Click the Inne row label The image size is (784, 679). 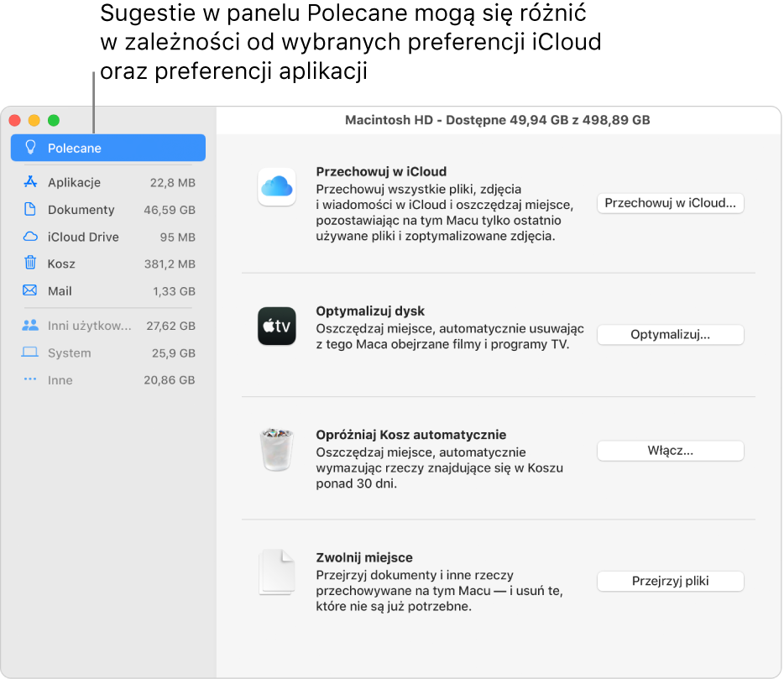pyautogui.click(x=60, y=380)
